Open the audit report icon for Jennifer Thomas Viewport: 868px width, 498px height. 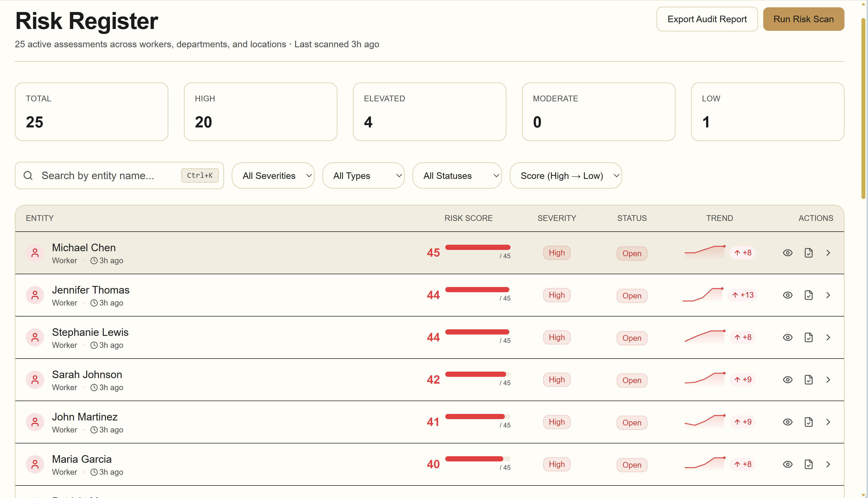[809, 295]
